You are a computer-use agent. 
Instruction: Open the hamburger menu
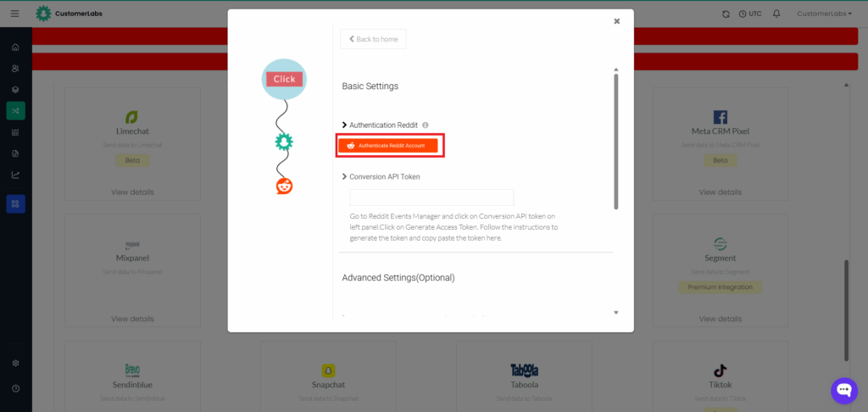[15, 14]
